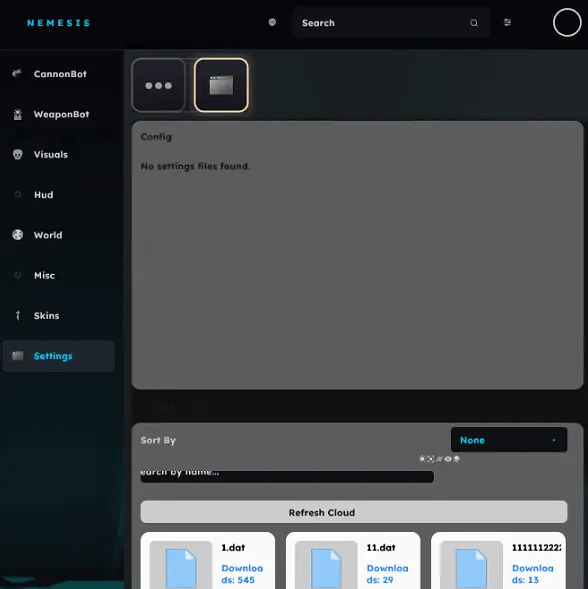This screenshot has width=588, height=589.
Task: Toggle the eye icon below Sort By dropdown
Action: (x=448, y=459)
